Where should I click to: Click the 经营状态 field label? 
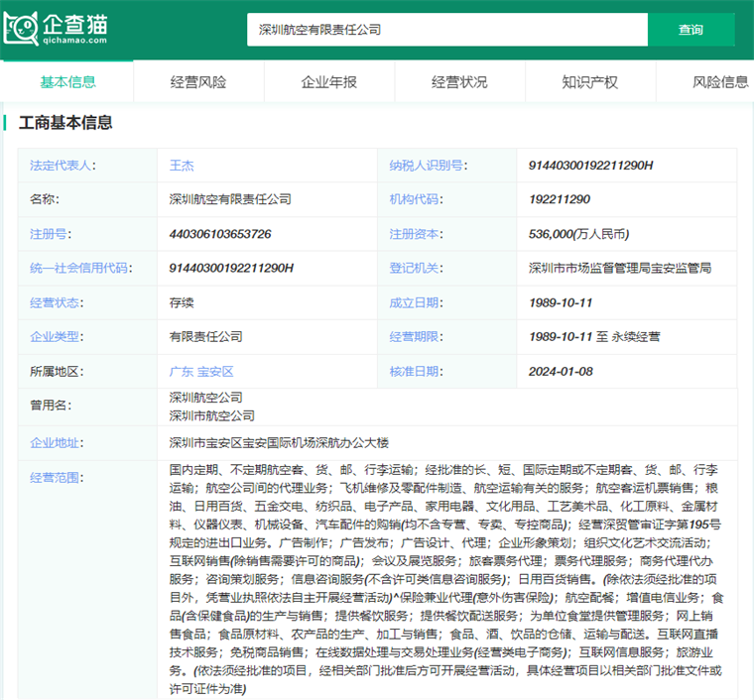(x=57, y=302)
